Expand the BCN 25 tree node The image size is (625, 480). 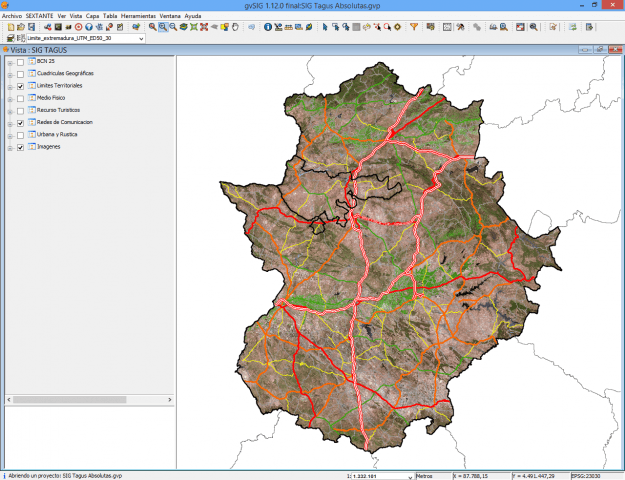[x=10, y=63]
